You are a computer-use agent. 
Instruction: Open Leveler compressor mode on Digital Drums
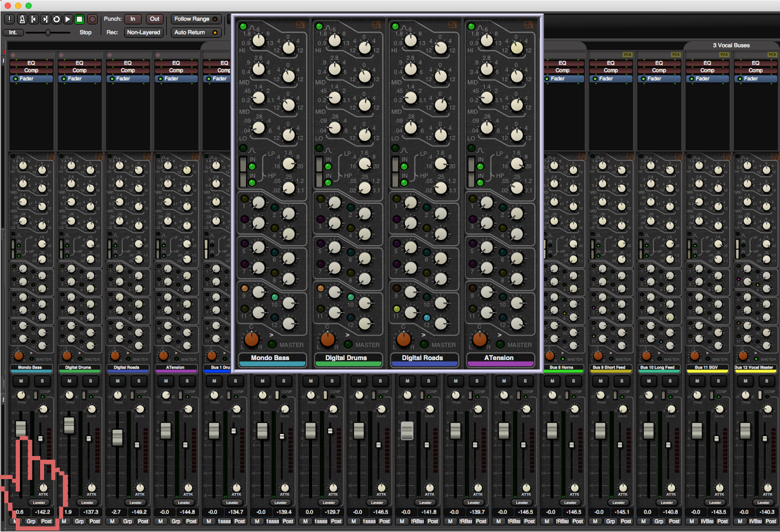[87, 503]
